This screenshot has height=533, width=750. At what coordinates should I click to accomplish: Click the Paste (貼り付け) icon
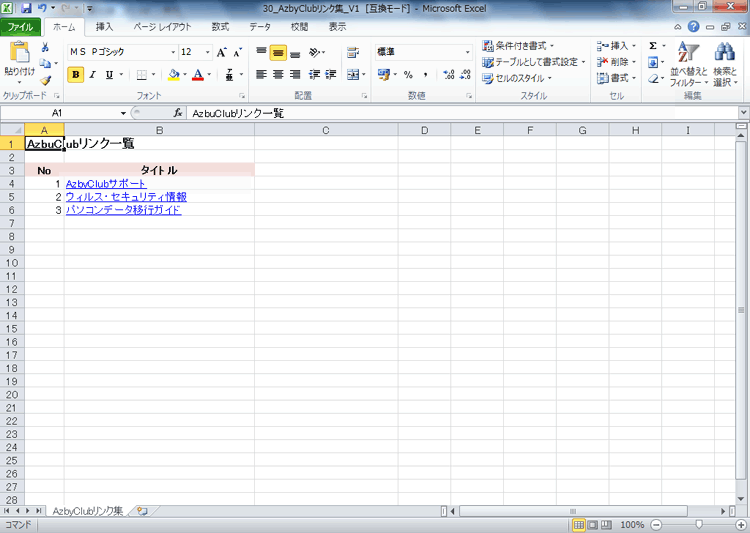coord(20,52)
